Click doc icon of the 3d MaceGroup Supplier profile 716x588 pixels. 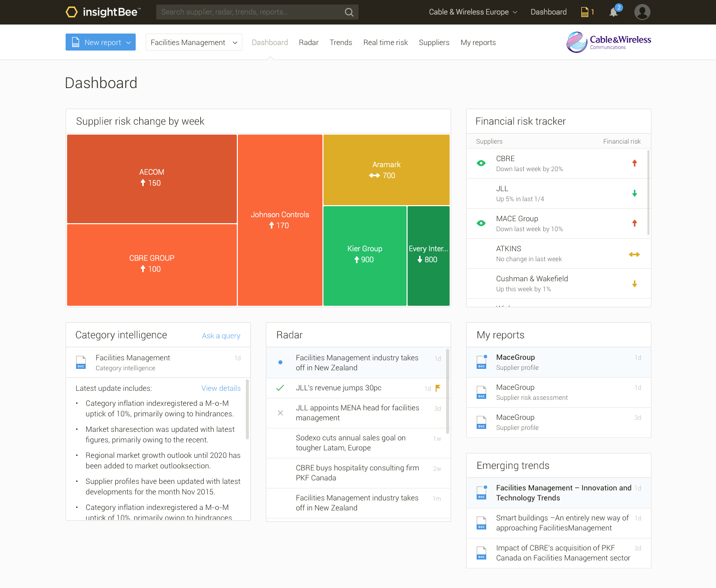pyautogui.click(x=481, y=422)
